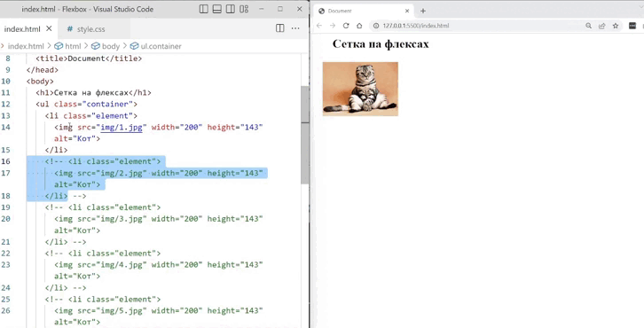This screenshot has height=328, width=644.
Task: Go to browser home page
Action: pyautogui.click(x=359, y=26)
